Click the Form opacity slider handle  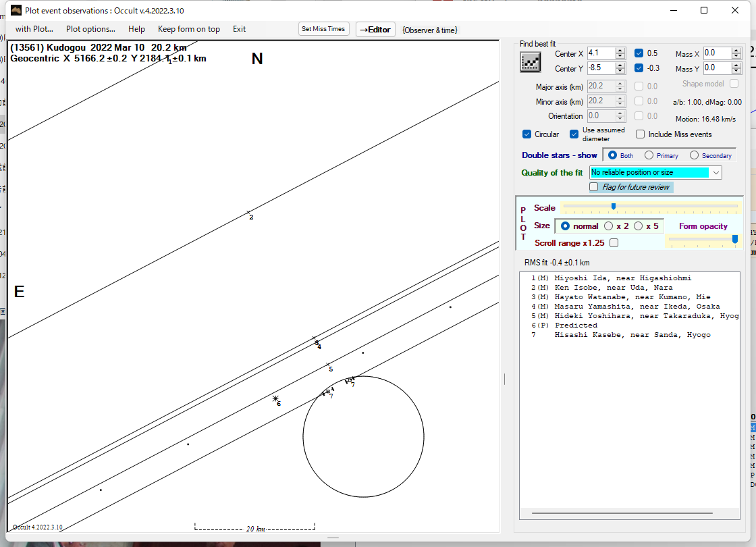(x=735, y=238)
